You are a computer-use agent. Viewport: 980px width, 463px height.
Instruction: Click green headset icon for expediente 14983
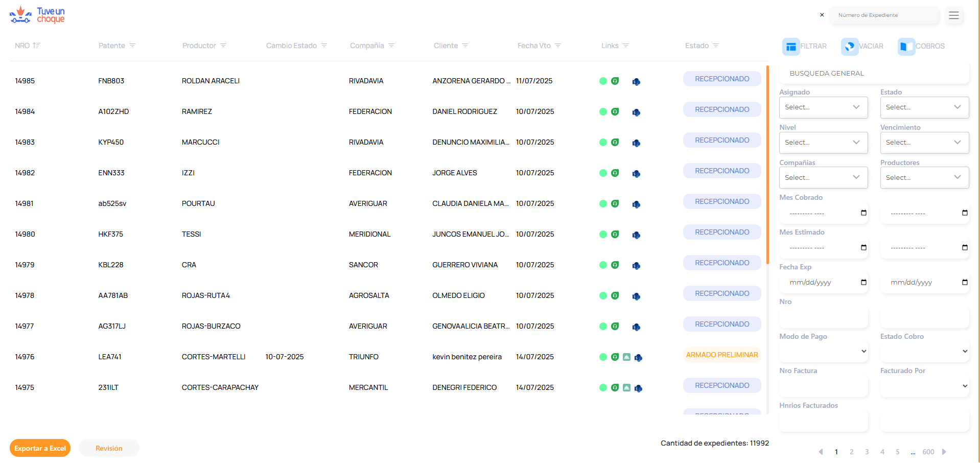point(615,142)
